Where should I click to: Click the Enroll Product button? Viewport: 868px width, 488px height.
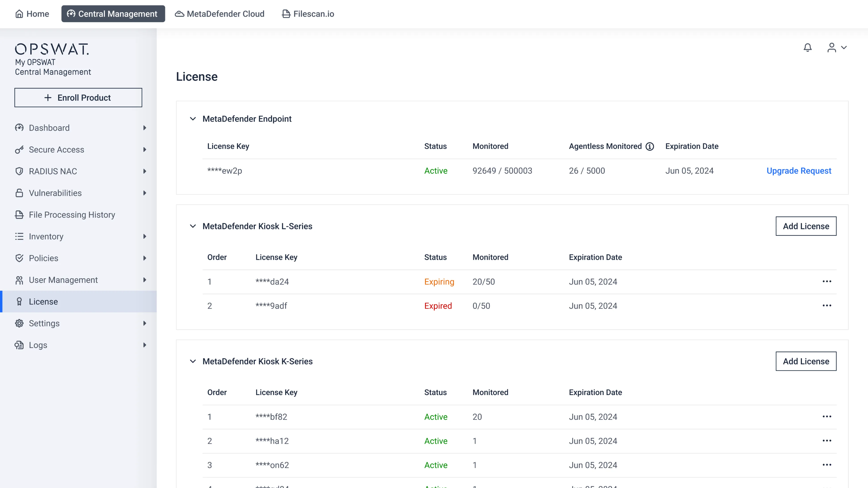click(78, 98)
